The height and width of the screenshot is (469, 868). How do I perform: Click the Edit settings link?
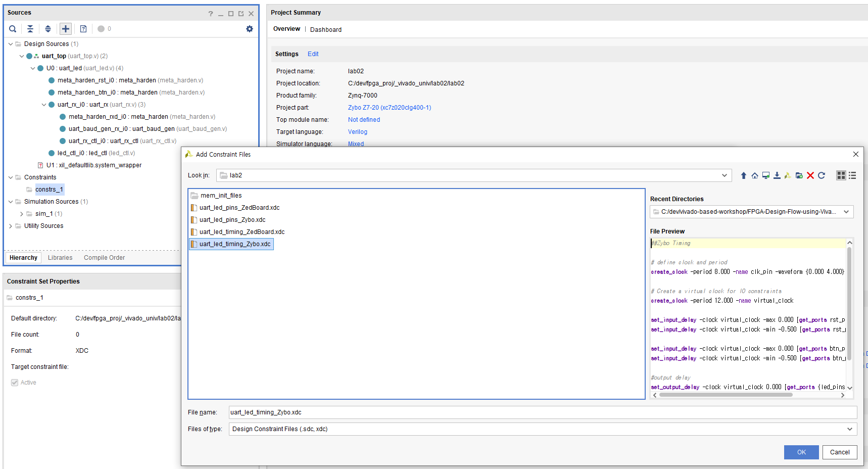tap(313, 54)
